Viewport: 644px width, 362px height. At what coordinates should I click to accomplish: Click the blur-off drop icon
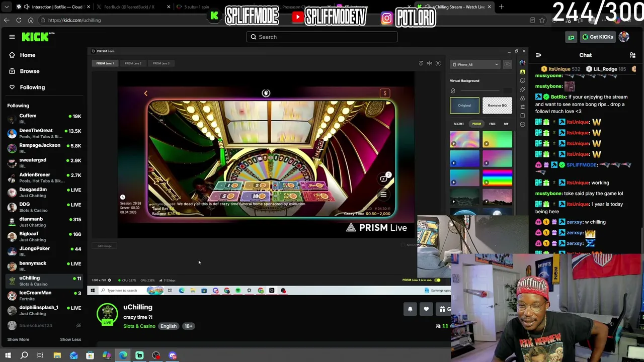pos(453,90)
